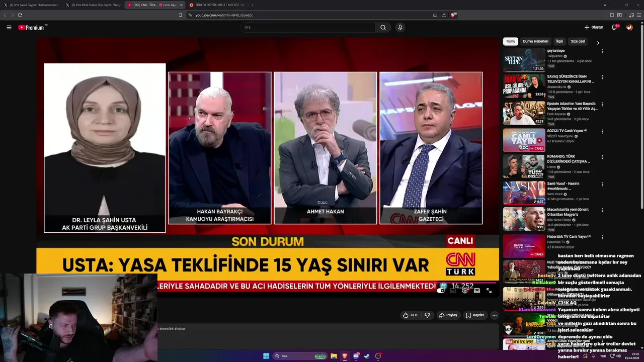
Task: Like the video showing 73 B
Action: tap(411, 315)
